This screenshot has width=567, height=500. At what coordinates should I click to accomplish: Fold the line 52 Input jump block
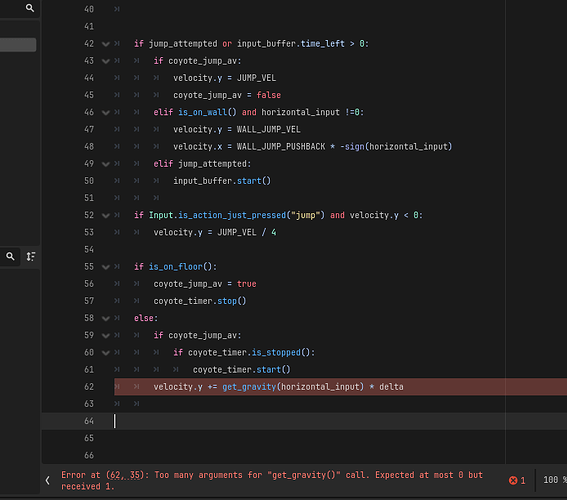coord(106,215)
